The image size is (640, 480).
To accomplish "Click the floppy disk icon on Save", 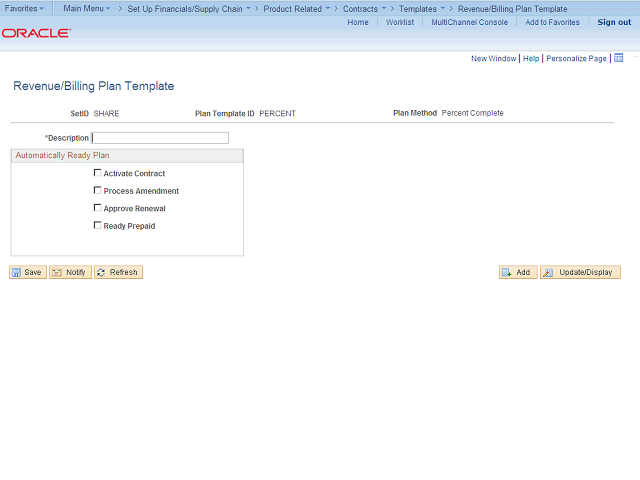I will point(16,272).
